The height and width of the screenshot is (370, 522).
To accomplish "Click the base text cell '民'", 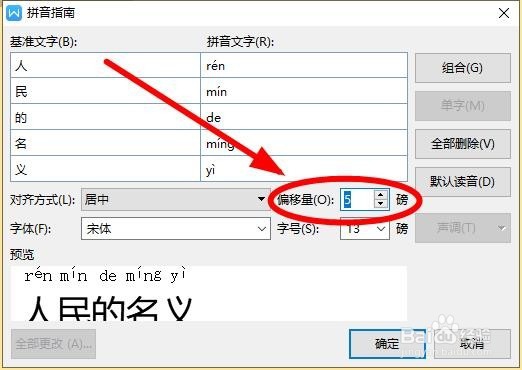I will point(105,91).
